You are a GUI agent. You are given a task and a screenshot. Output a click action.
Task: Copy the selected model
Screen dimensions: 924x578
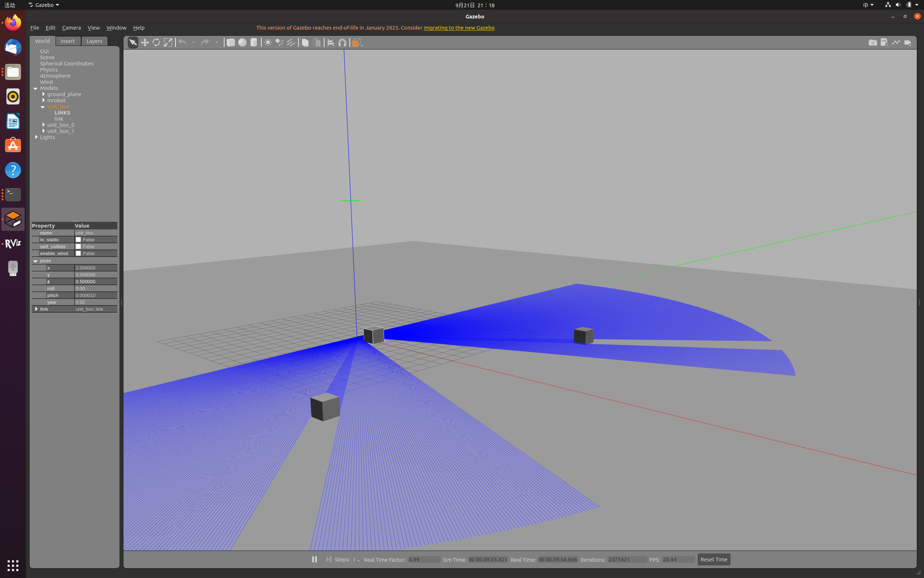click(305, 42)
